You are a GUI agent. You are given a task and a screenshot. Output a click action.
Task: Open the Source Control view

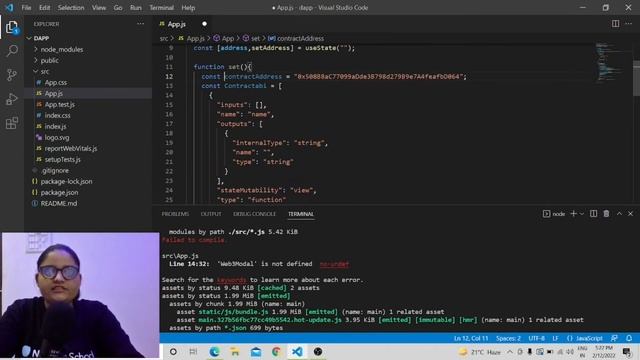12,75
